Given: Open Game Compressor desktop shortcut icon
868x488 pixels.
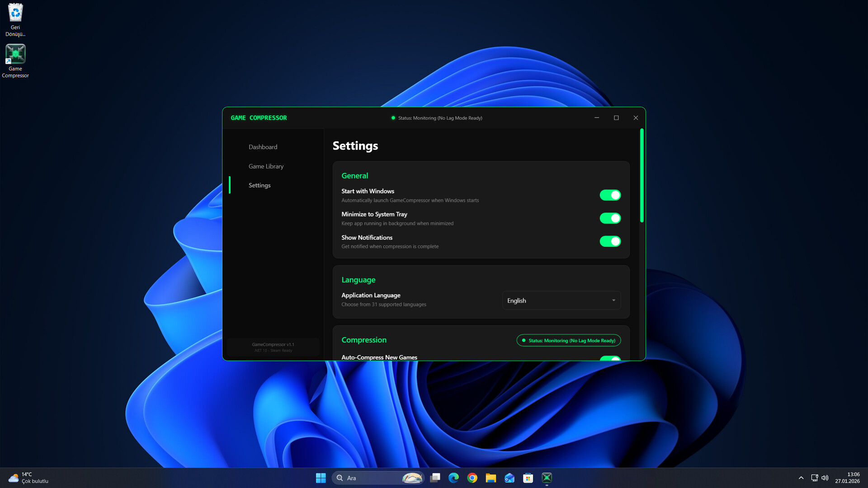Looking at the screenshot, I should 15,54.
